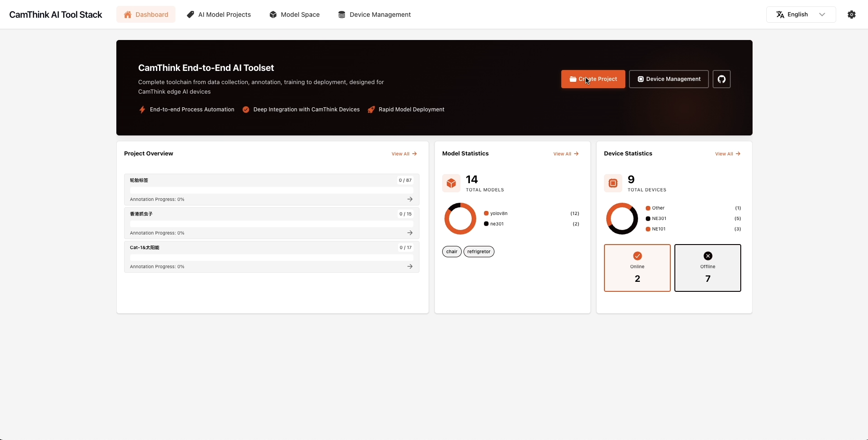The image size is (868, 440).
Task: Click the settings gear icon
Action: (852, 15)
